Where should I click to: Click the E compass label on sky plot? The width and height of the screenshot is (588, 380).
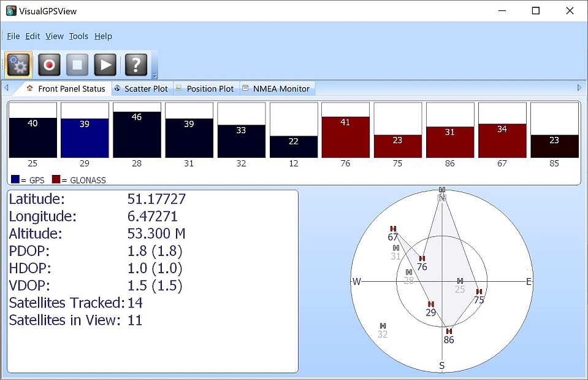(x=529, y=282)
